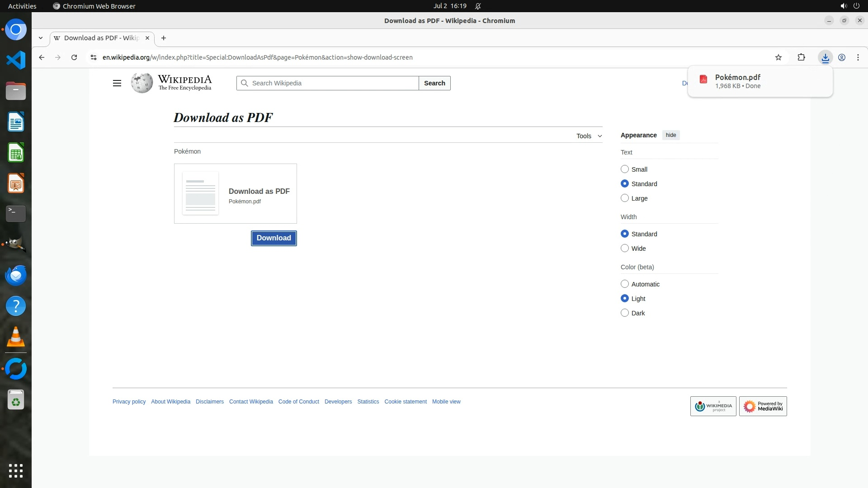This screenshot has width=868, height=488.
Task: Click the bookmark star icon
Action: pos(778,57)
